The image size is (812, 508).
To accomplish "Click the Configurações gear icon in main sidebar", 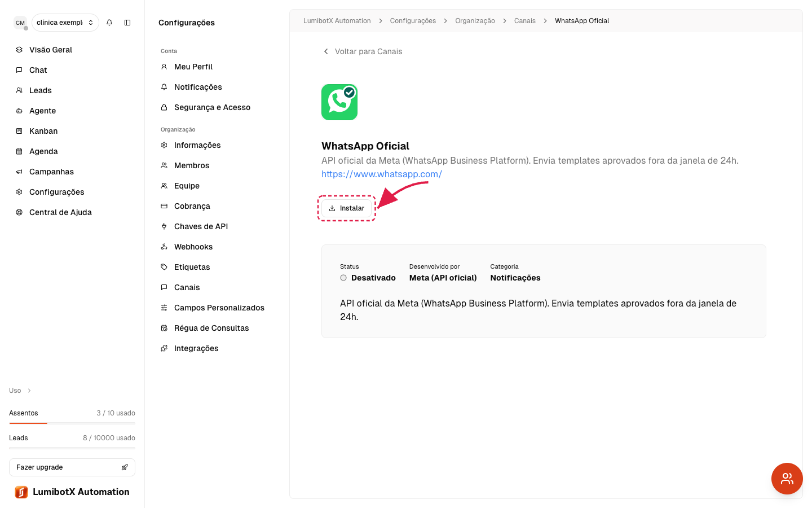I will (x=19, y=192).
